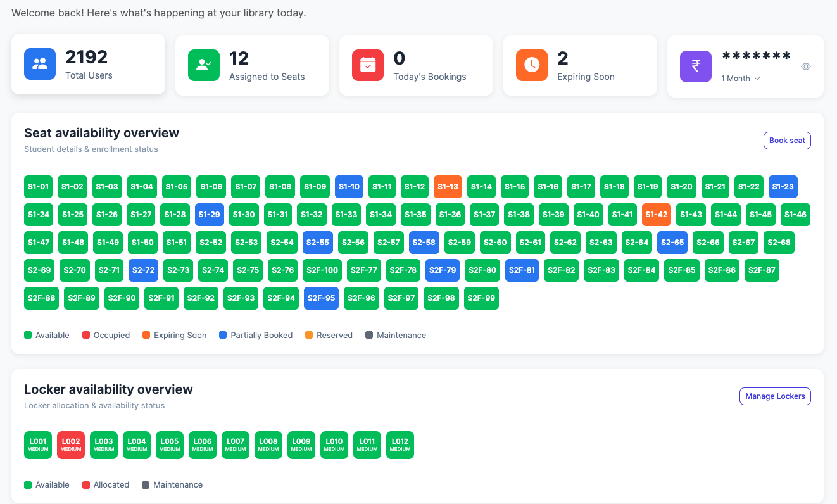837x504 pixels.
Task: Click the Total Users people icon
Action: click(39, 63)
